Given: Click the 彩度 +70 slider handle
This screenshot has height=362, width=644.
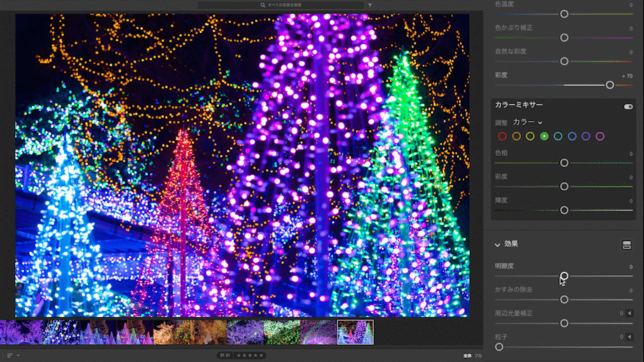Looking at the screenshot, I should [610, 85].
